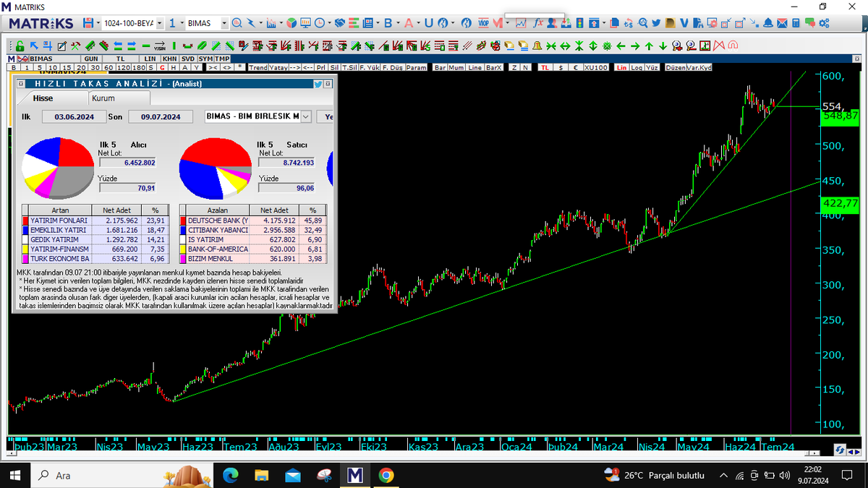This screenshot has width=868, height=488.
Task: Click the clock icon in top toolbar
Action: click(319, 23)
